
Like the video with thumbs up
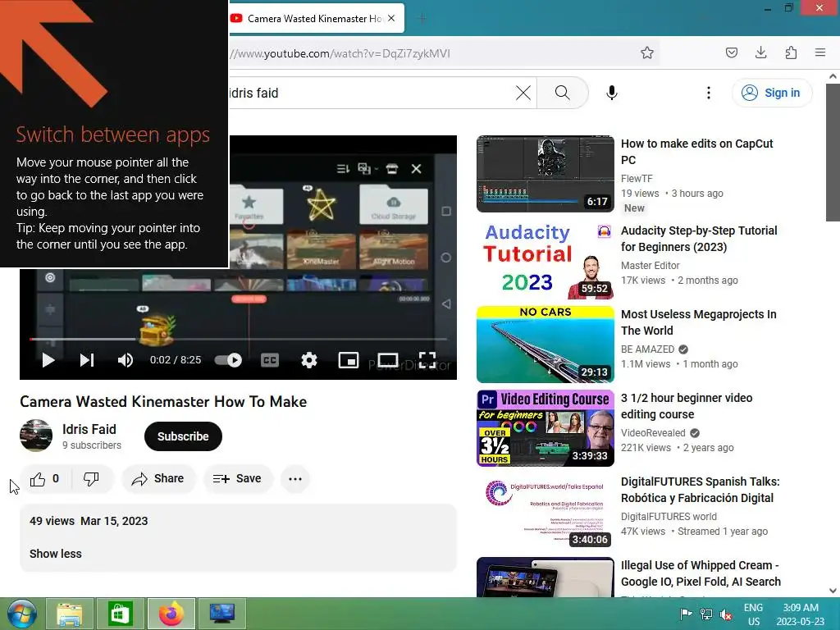[x=45, y=479]
